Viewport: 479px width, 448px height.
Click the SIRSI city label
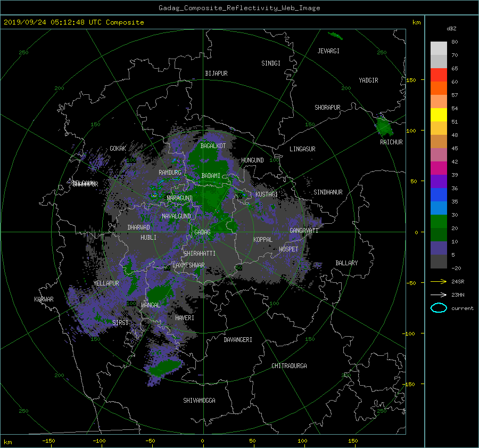[120, 323]
